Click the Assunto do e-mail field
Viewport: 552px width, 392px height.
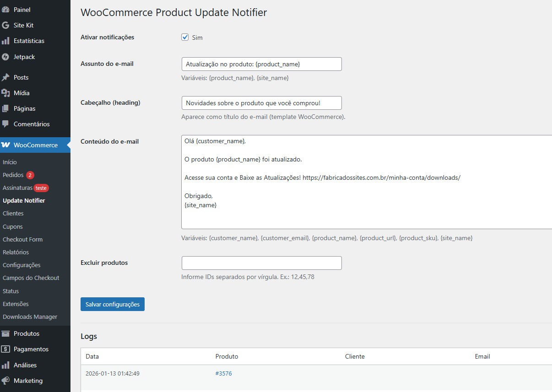tap(261, 64)
